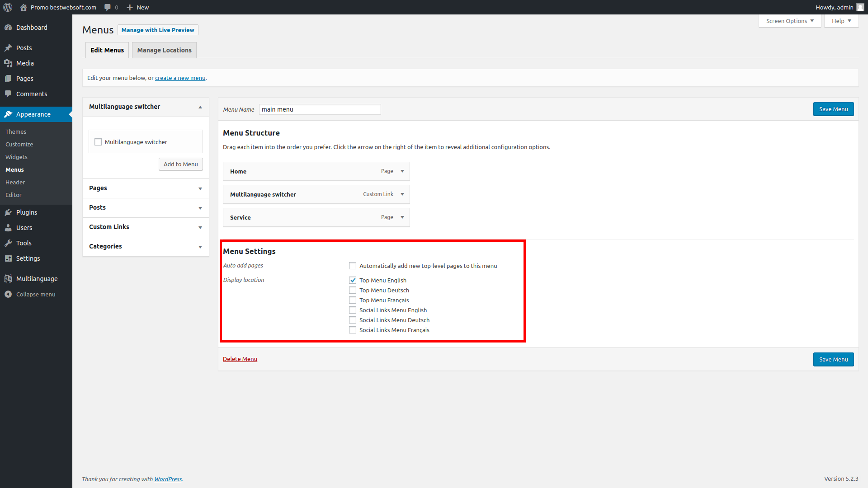Switch to Edit Menus tab
This screenshot has width=868, height=488.
coord(107,49)
